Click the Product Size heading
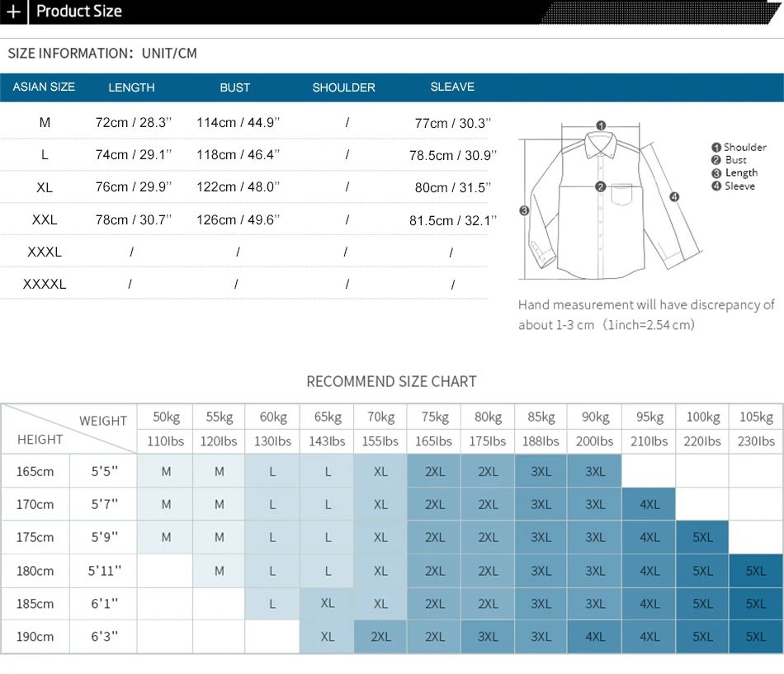 79,11
